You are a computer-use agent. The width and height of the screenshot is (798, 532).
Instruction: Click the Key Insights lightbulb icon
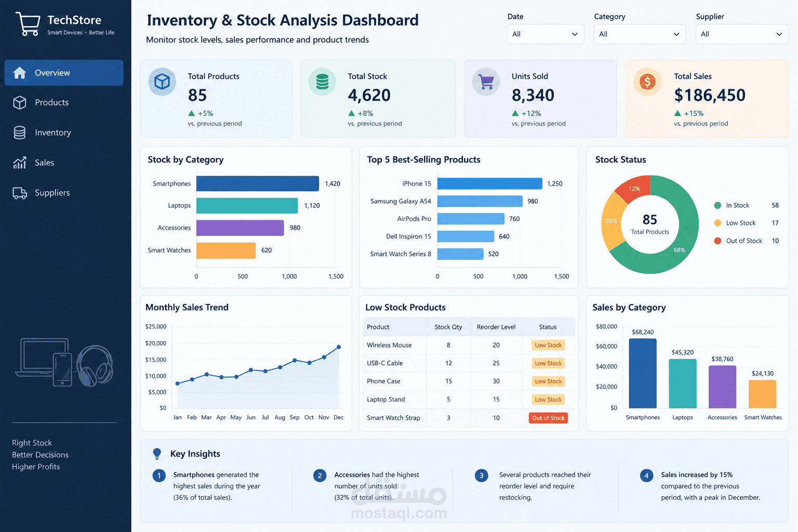[157, 454]
